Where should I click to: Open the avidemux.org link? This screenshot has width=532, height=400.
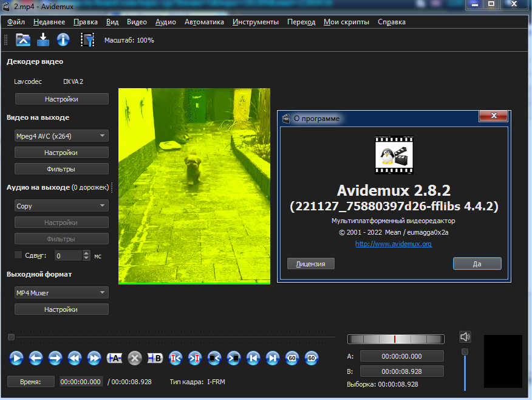coord(394,244)
